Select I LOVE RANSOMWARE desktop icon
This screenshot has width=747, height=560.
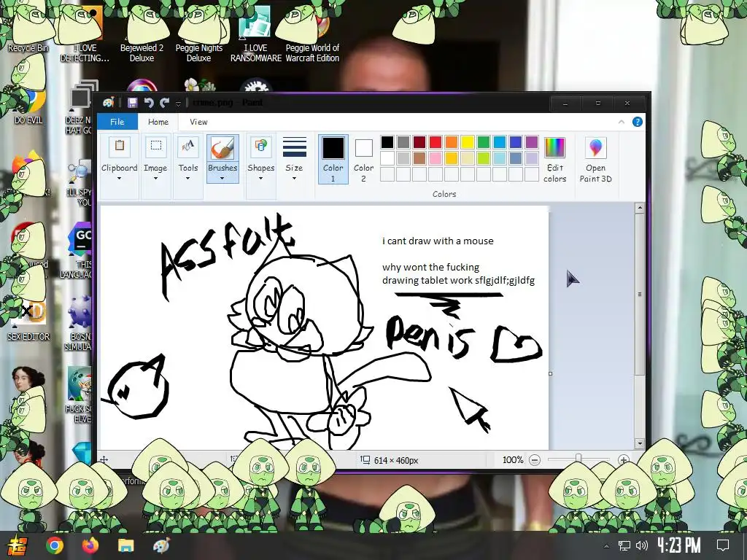[256, 34]
